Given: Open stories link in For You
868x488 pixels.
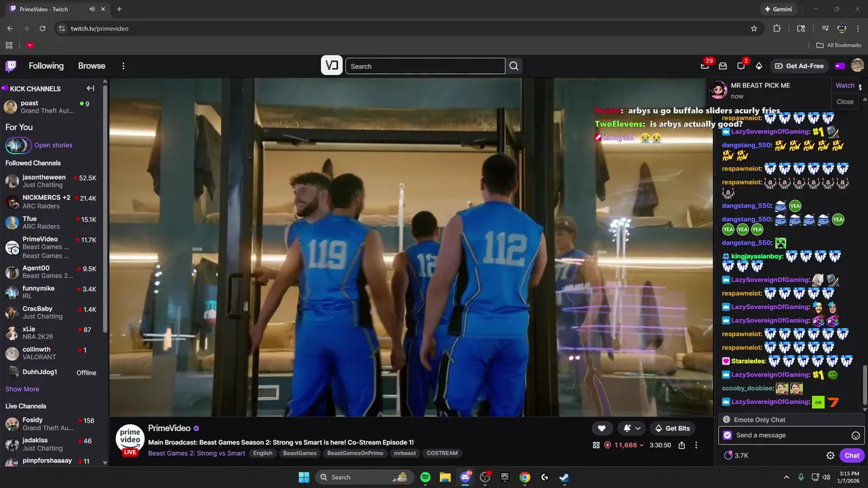Looking at the screenshot, I should [53, 145].
